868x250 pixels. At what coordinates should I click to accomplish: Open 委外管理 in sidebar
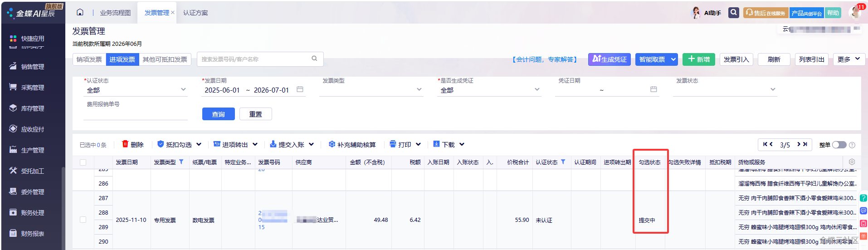click(32, 192)
